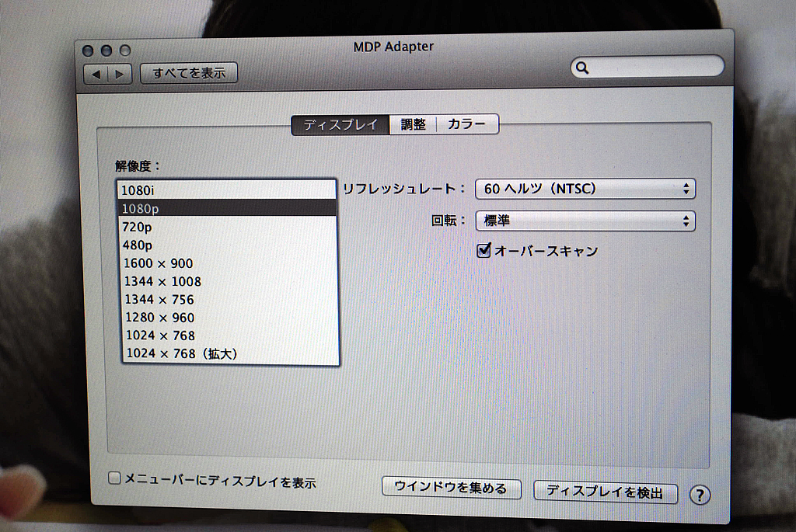The height and width of the screenshot is (532, 796).
Task: Click the back navigation arrow
Action: pyautogui.click(x=96, y=74)
